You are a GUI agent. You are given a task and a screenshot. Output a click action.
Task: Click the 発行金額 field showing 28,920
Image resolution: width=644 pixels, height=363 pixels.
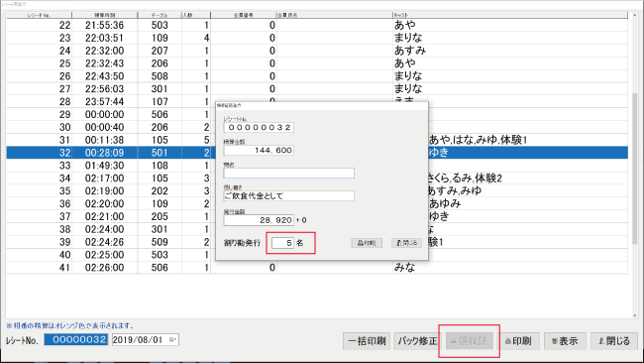(259, 220)
